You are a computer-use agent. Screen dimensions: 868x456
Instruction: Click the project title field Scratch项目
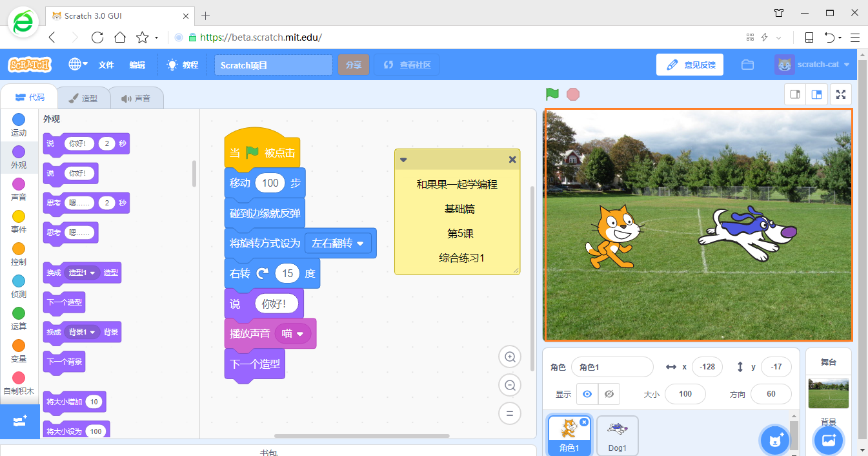coord(274,65)
